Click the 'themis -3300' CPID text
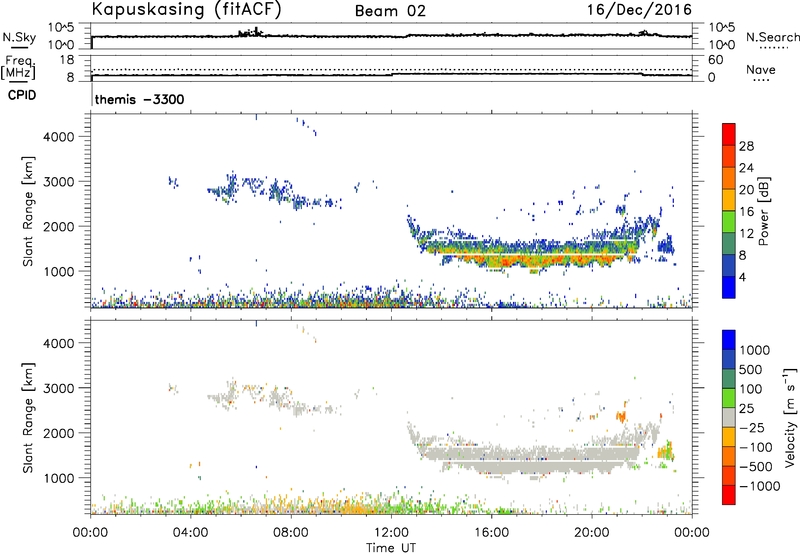Screen dimensions: 800x554 click(x=139, y=99)
